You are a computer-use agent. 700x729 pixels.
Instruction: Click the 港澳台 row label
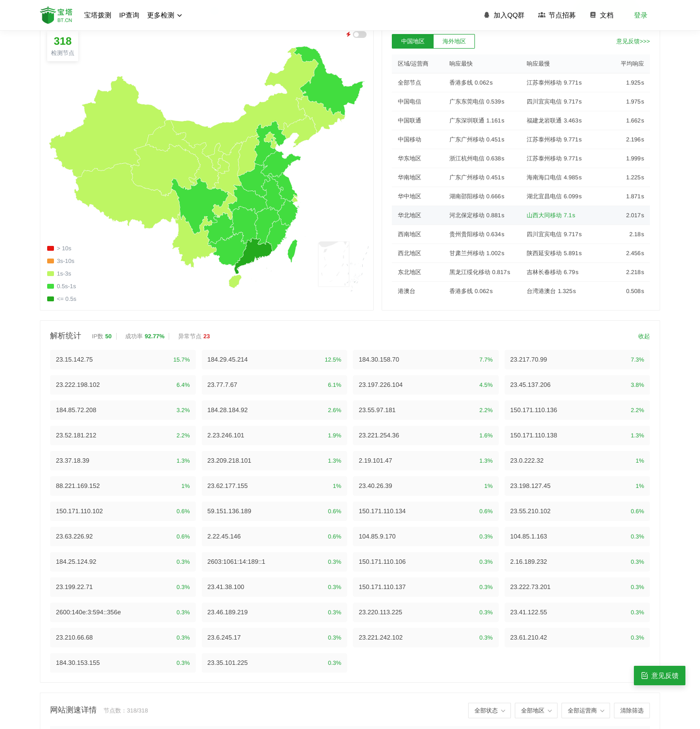(406, 291)
